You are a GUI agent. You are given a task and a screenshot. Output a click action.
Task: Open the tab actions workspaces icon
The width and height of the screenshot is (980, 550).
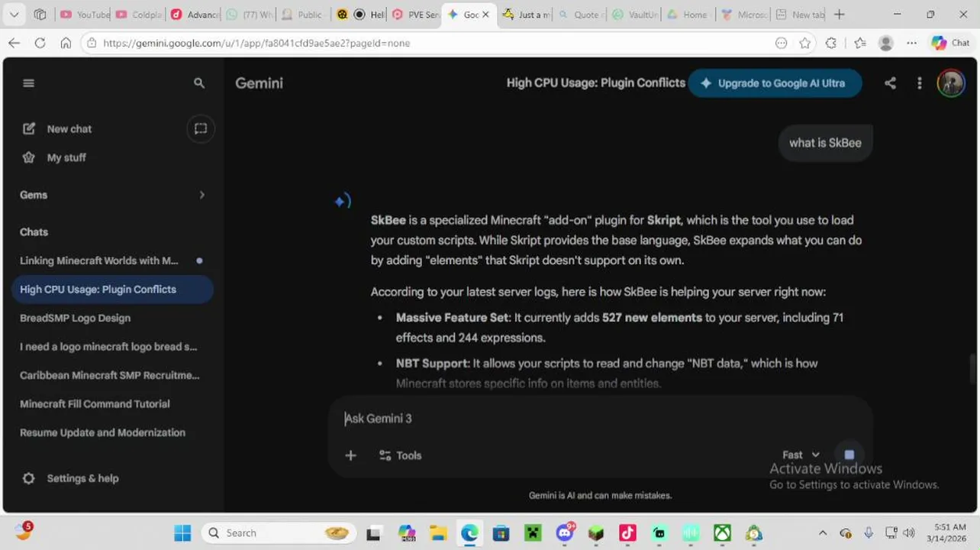[x=40, y=15]
